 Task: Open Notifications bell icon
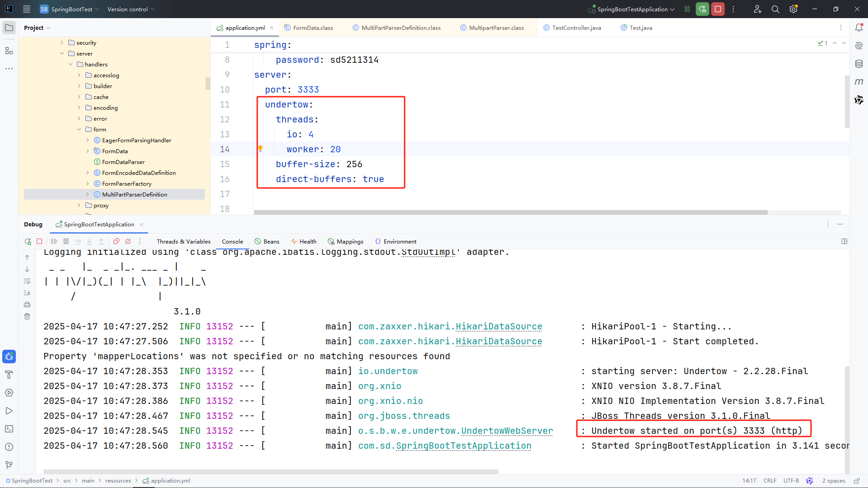(x=859, y=28)
